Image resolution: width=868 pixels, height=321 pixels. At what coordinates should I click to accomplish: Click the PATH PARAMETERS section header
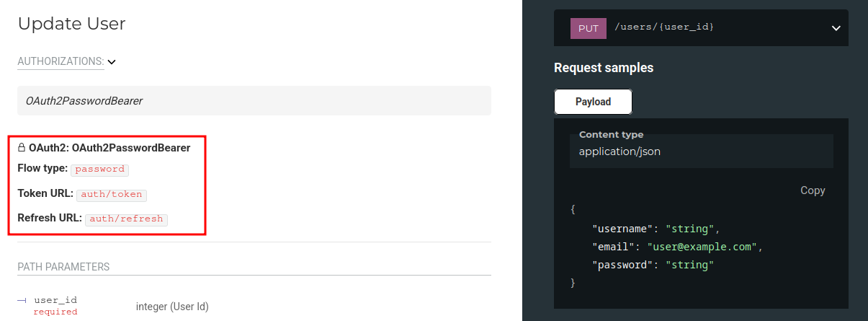click(x=63, y=267)
